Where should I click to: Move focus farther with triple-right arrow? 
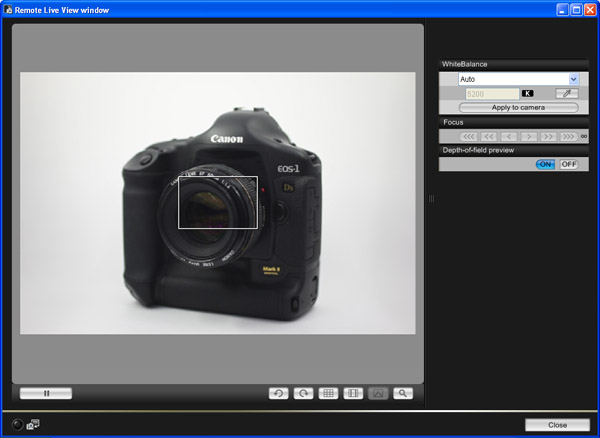tap(568, 136)
